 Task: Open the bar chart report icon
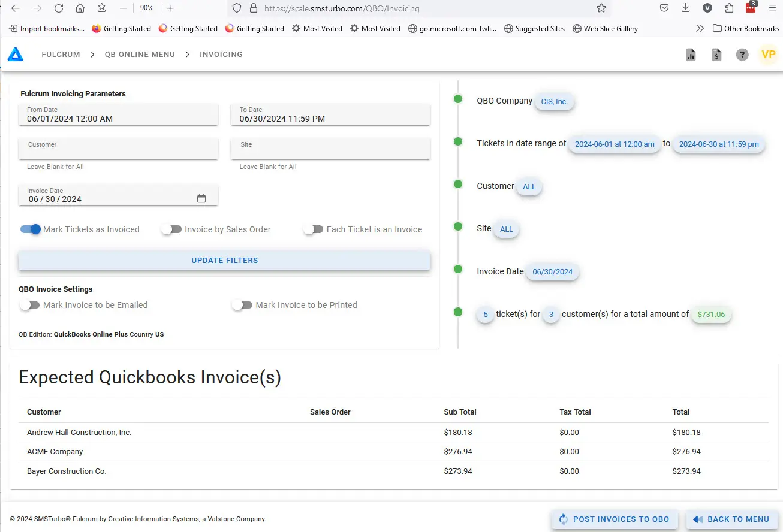(691, 55)
